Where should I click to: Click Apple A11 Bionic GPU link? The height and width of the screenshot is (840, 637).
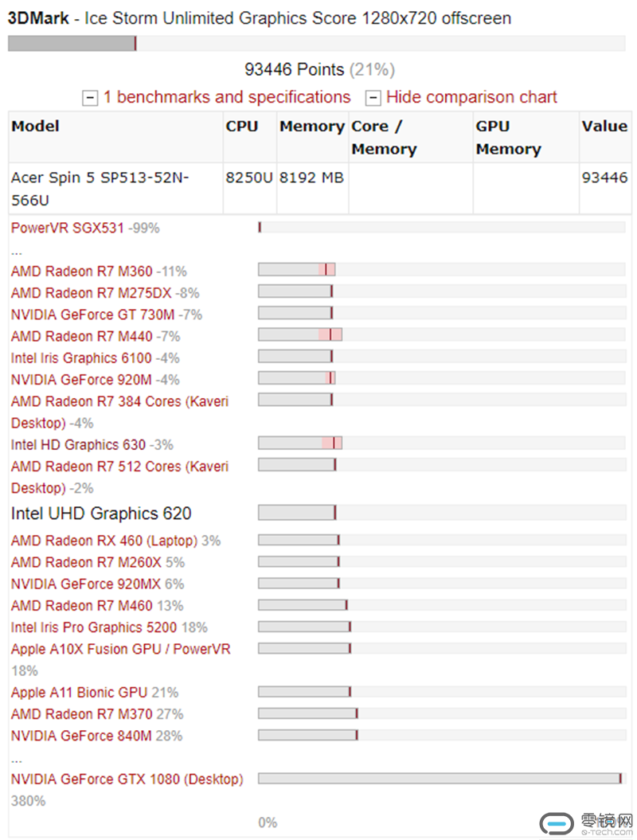tap(80, 692)
